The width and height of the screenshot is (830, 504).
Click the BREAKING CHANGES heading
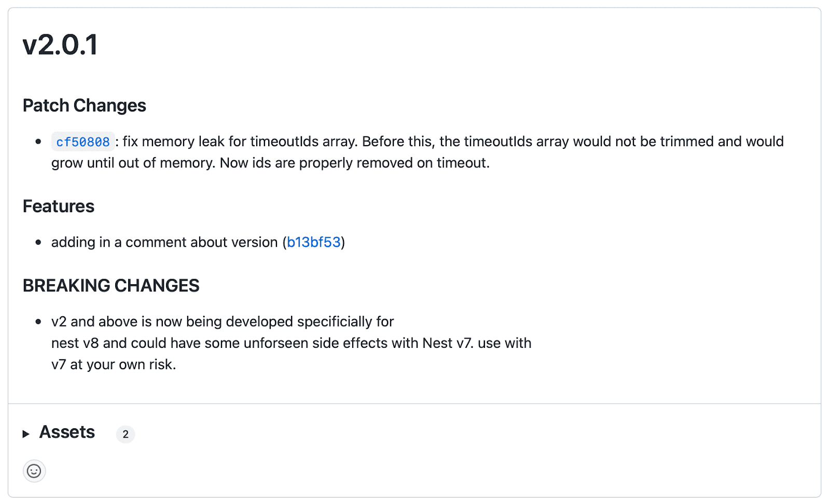(x=111, y=286)
